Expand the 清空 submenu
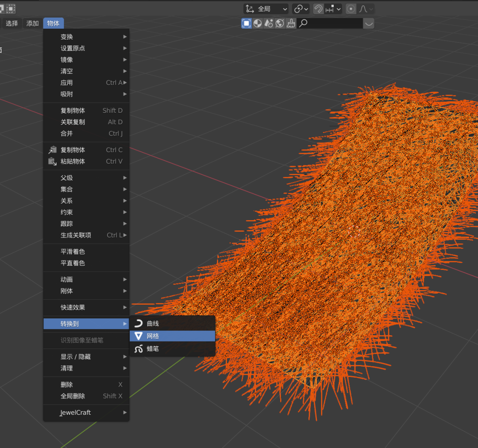Viewport: 478px width, 448px height. [x=86, y=71]
